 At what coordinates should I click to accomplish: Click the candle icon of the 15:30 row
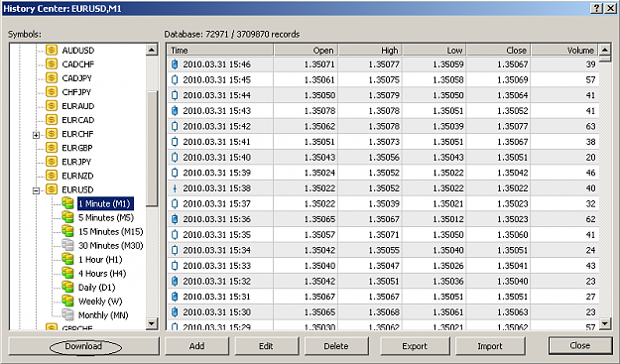[x=175, y=311]
